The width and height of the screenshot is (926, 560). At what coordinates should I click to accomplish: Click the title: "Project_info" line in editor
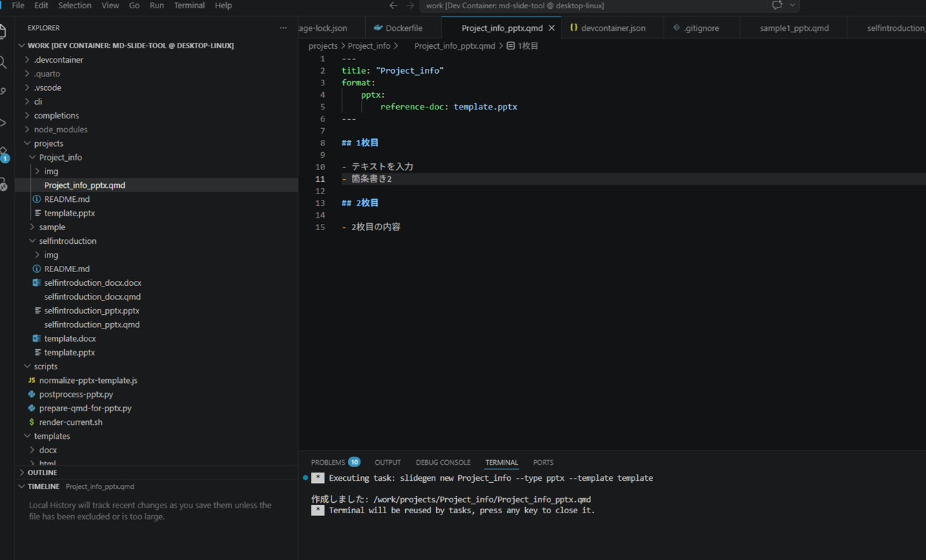392,71
